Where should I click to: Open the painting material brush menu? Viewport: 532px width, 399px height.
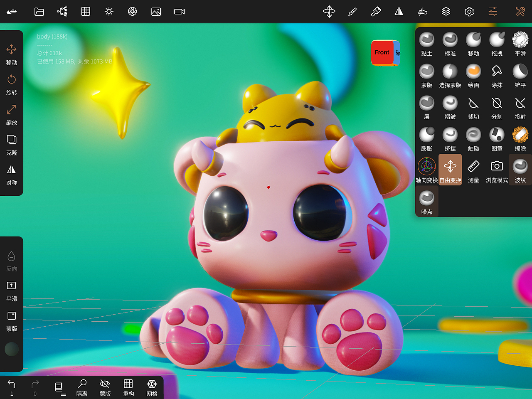(x=376, y=12)
